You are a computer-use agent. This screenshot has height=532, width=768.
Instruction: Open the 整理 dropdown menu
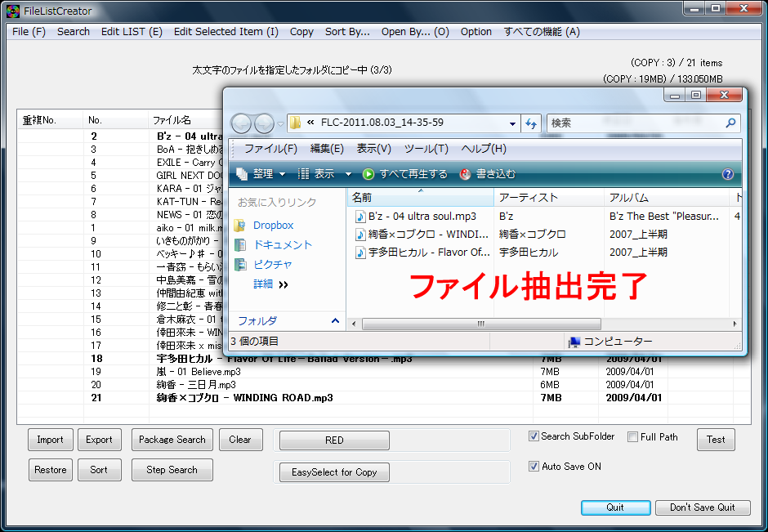coord(256,174)
